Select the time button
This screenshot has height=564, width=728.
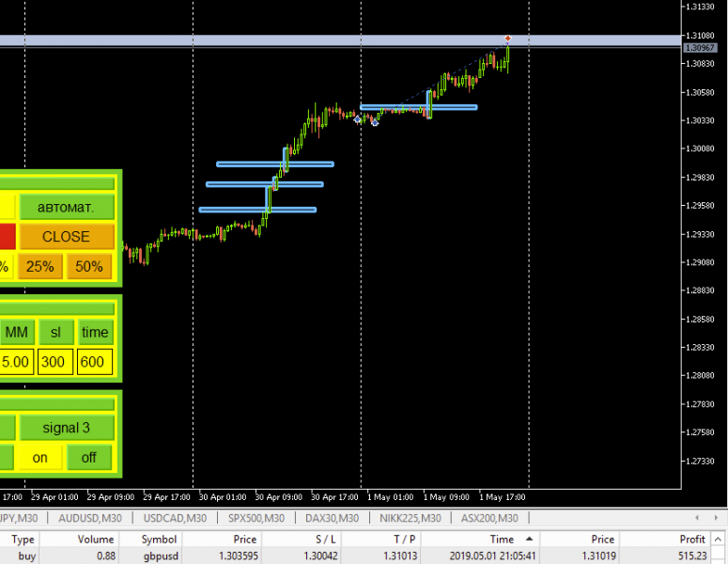(95, 332)
